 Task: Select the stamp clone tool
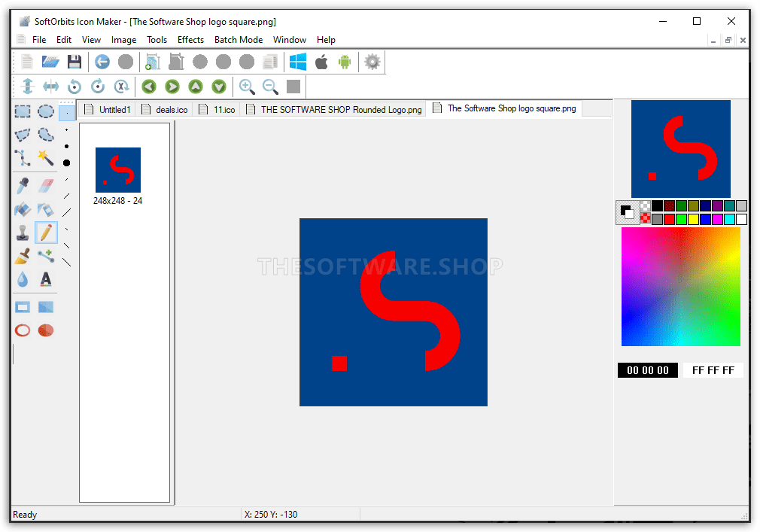[x=23, y=233]
